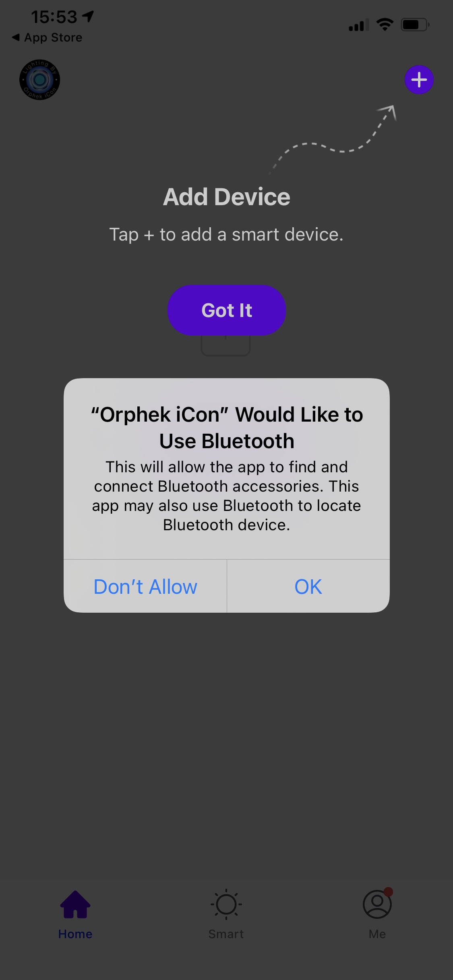Select the Home house icon
The image size is (453, 980).
[75, 904]
